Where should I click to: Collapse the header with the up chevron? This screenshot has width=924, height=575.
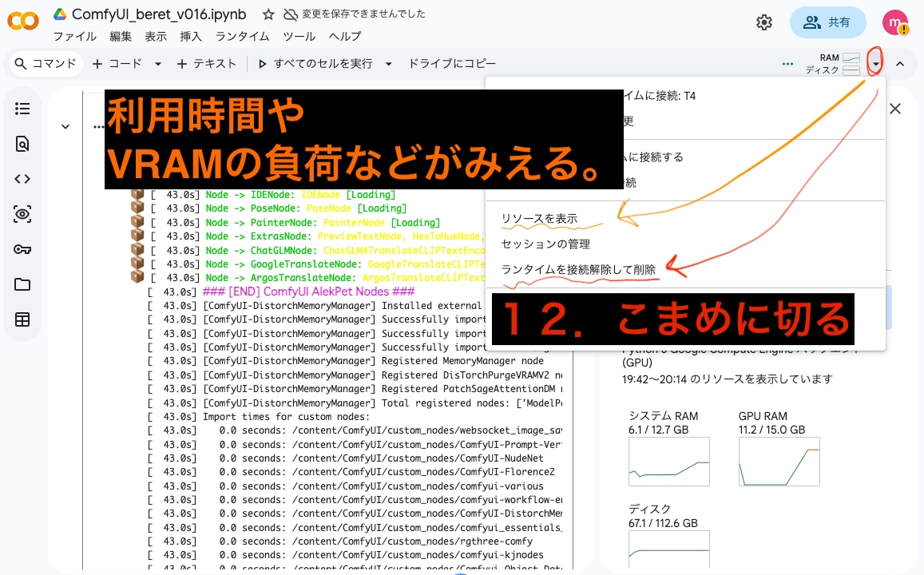[x=900, y=64]
